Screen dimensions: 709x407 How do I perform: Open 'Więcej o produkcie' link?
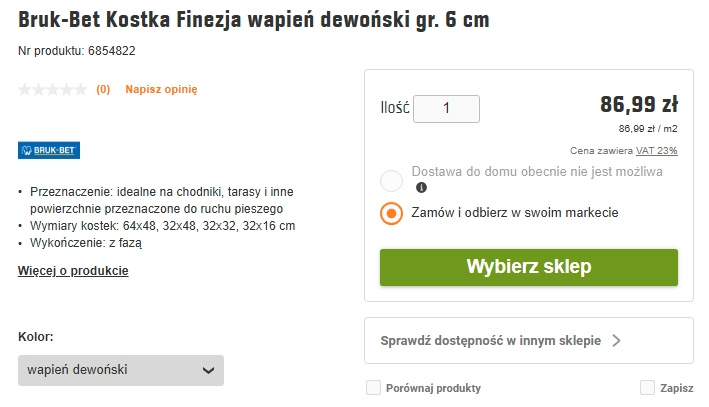pyautogui.click(x=73, y=271)
